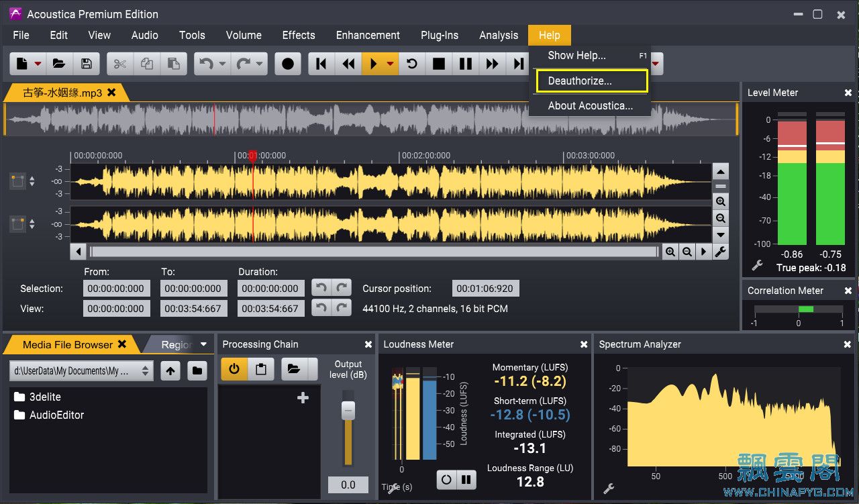Click the horizontal scroll left arrow
The height and width of the screenshot is (504, 859).
click(79, 252)
